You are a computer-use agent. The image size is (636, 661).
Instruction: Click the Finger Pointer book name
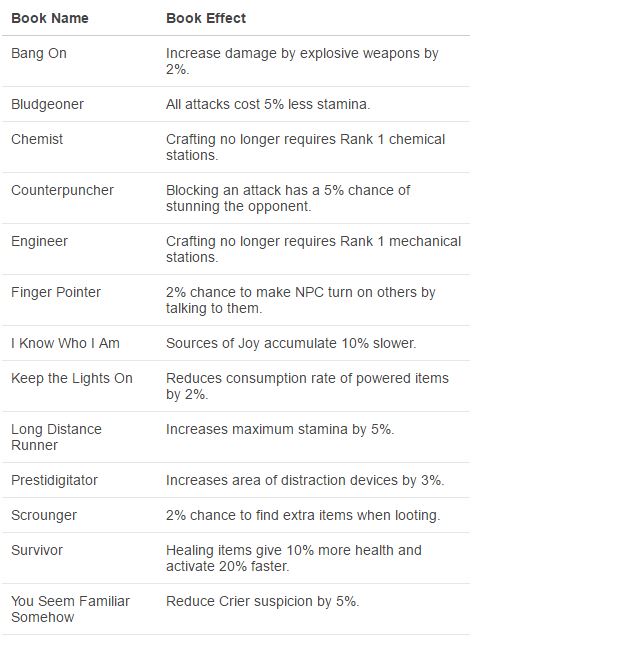[x=56, y=292]
